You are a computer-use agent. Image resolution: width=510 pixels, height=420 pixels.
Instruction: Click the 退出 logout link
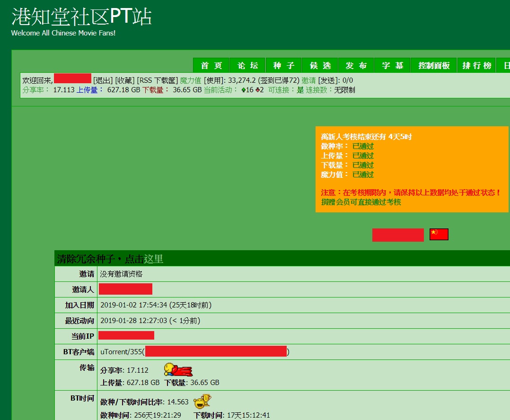click(103, 80)
